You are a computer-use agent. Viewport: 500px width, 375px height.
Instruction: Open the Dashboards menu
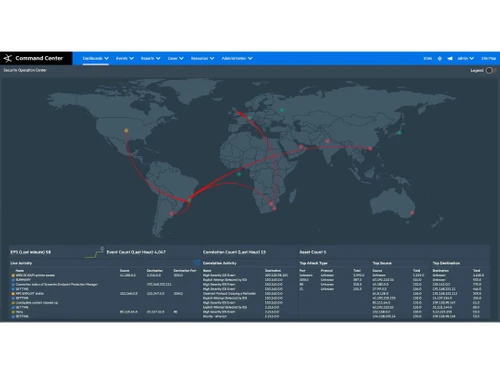[x=96, y=58]
